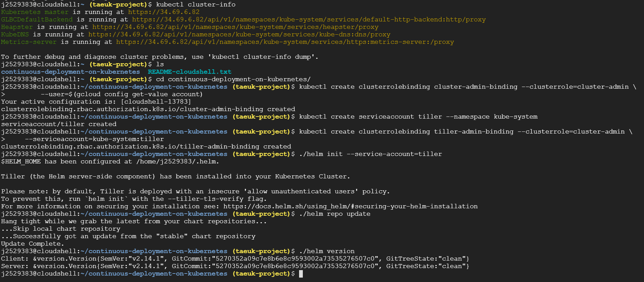Click the 'Please note: by default, Tiller' warning
This screenshot has width=644, height=282.
(196, 191)
